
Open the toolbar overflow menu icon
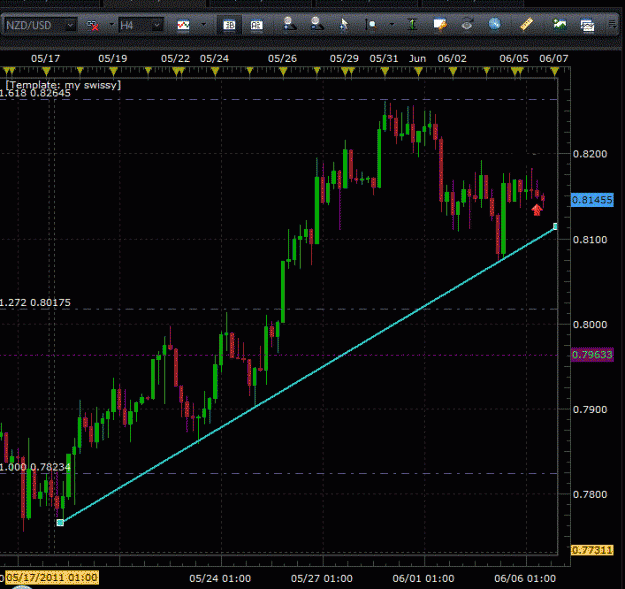(612, 25)
